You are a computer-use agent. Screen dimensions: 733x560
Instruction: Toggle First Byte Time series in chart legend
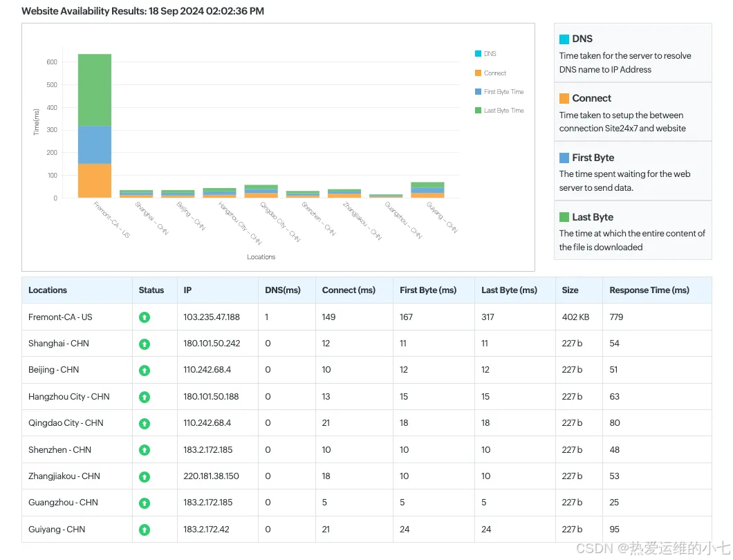point(499,92)
